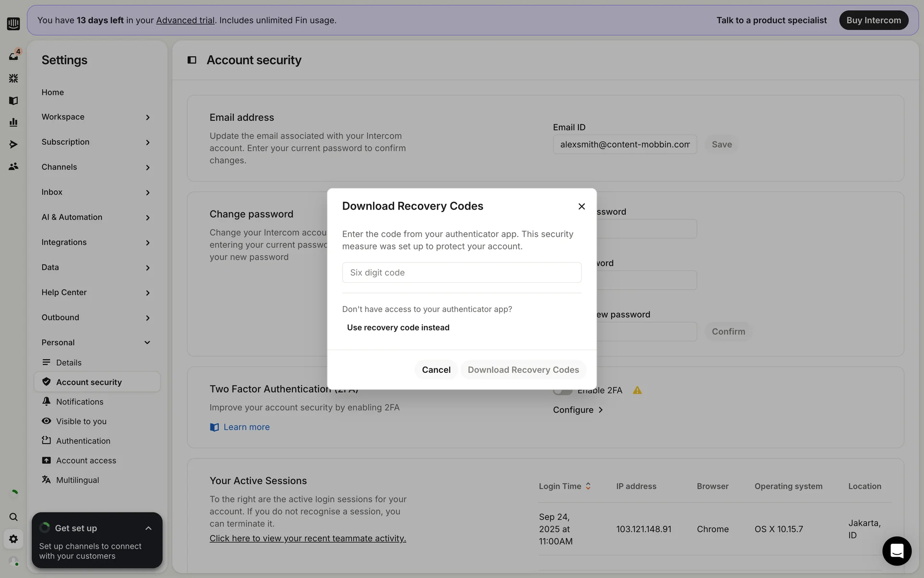Toggle the sidebar panel icon beside title
Screen dimensions: 924x578
192,60
